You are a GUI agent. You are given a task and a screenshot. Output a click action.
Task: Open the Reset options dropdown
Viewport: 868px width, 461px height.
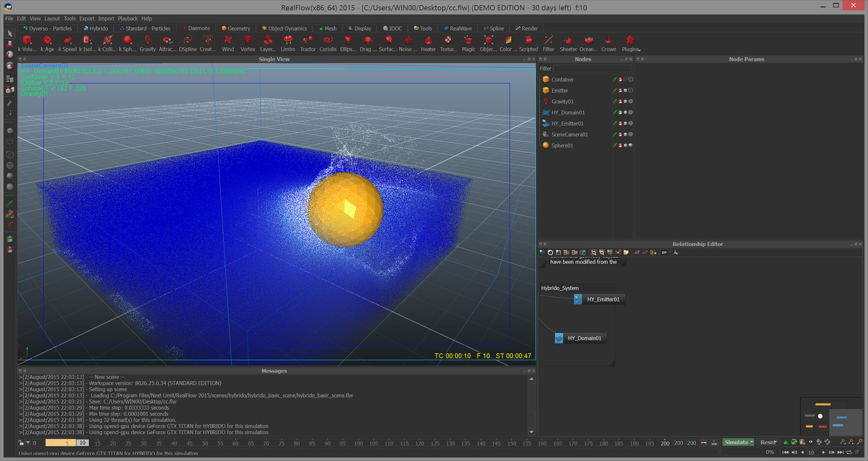775,442
